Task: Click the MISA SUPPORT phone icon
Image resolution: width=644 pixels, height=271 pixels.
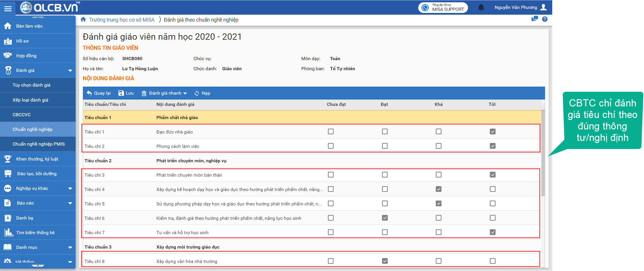Action: pyautogui.click(x=425, y=8)
